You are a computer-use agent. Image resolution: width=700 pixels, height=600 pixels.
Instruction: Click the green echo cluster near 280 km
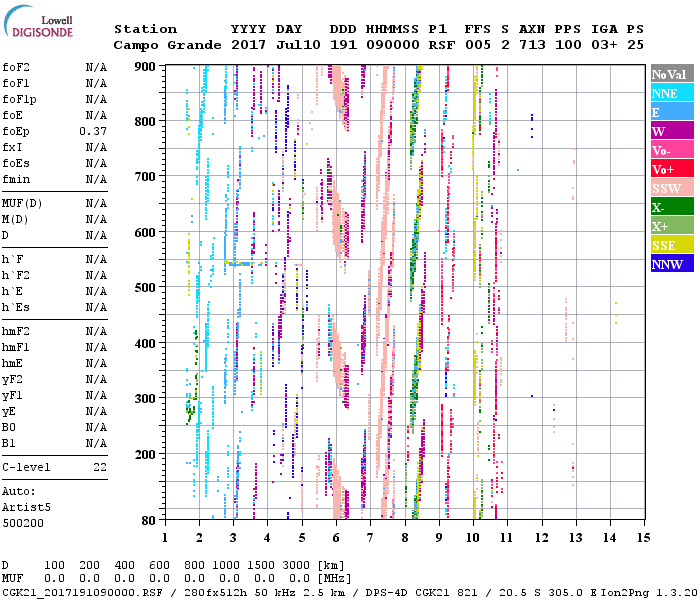click(190, 410)
